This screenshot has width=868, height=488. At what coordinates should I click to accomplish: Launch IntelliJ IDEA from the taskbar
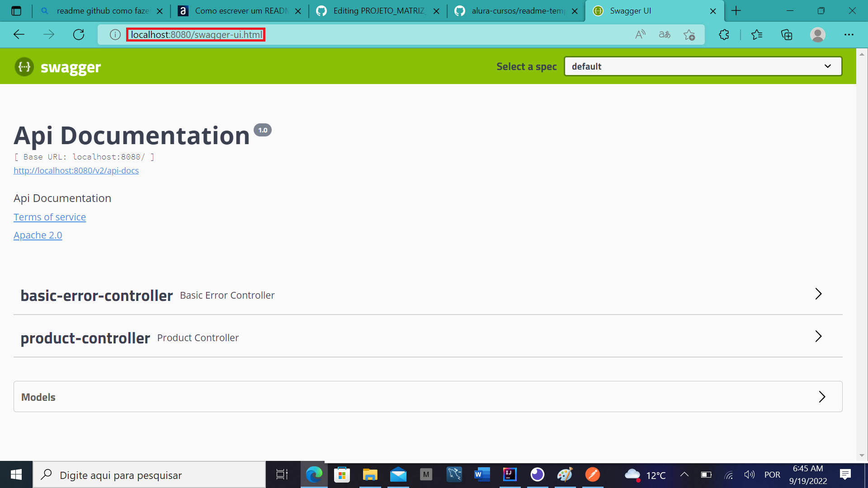(x=509, y=474)
